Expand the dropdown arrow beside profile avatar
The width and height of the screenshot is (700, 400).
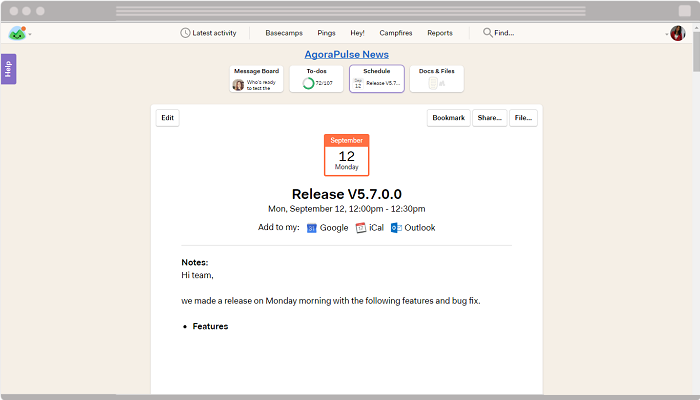667,34
